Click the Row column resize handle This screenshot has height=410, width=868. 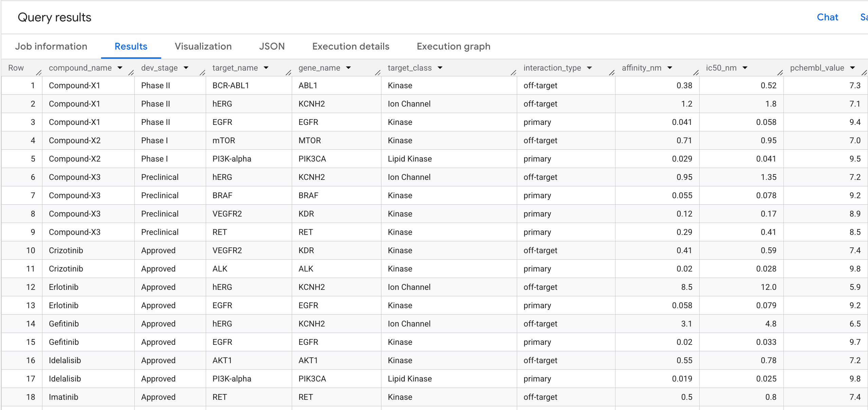tap(39, 72)
